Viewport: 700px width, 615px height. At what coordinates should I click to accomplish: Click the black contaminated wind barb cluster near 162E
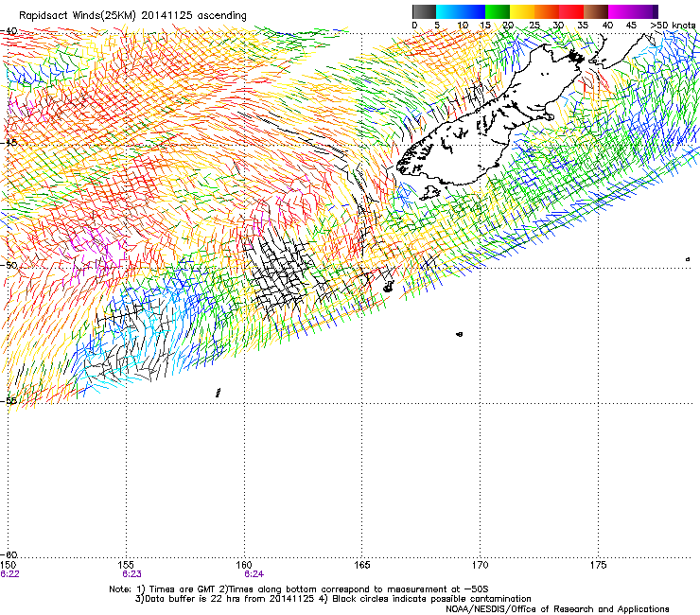tap(279, 272)
